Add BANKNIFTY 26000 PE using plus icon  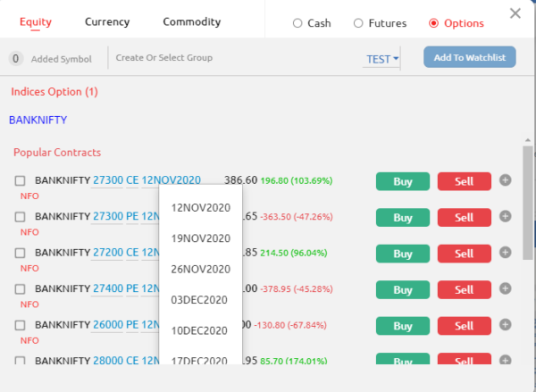point(506,325)
